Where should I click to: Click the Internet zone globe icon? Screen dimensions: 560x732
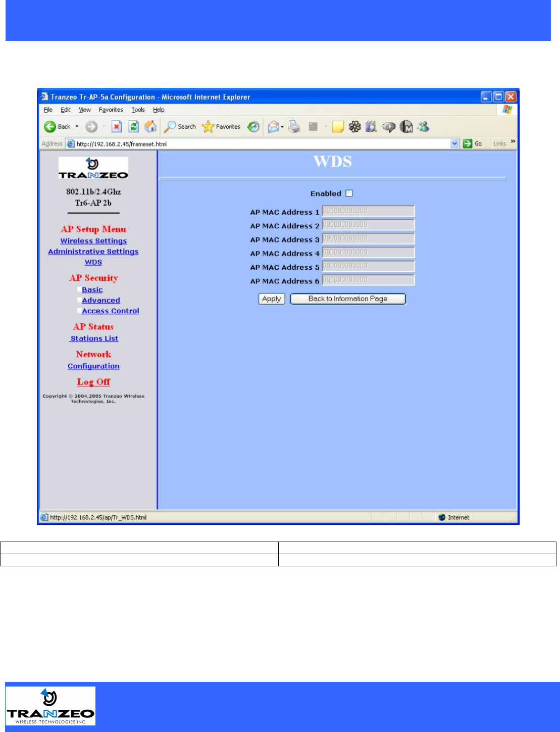click(x=442, y=517)
